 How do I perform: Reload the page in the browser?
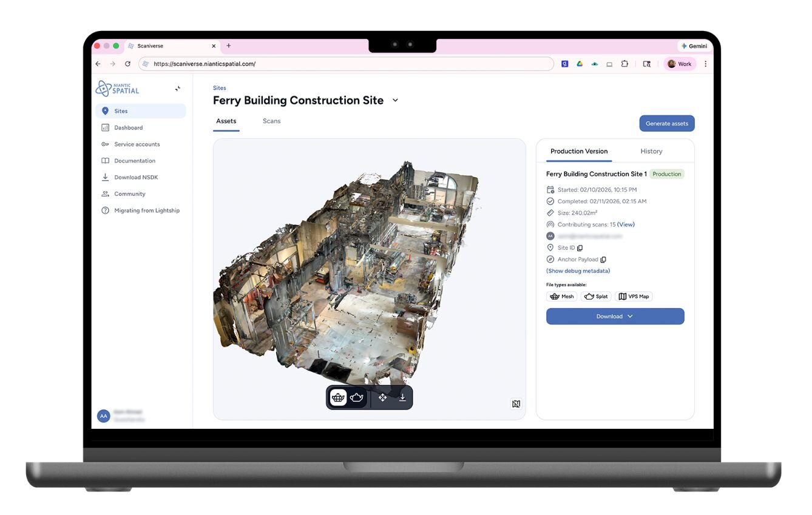click(127, 64)
